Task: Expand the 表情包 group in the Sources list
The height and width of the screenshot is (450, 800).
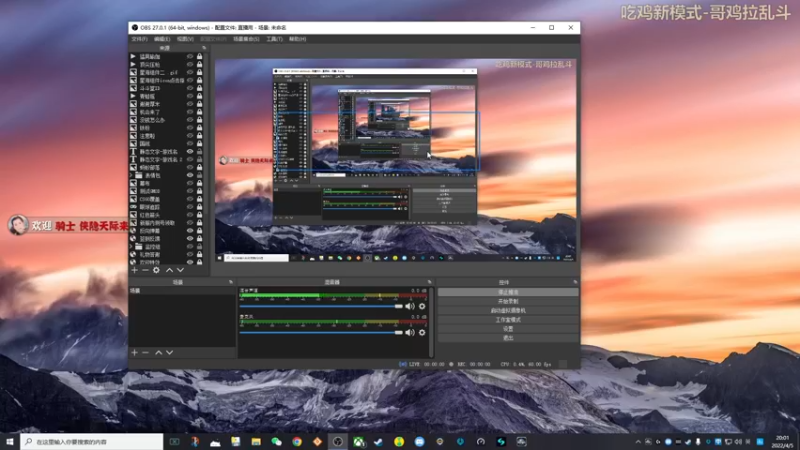Action: (133, 175)
